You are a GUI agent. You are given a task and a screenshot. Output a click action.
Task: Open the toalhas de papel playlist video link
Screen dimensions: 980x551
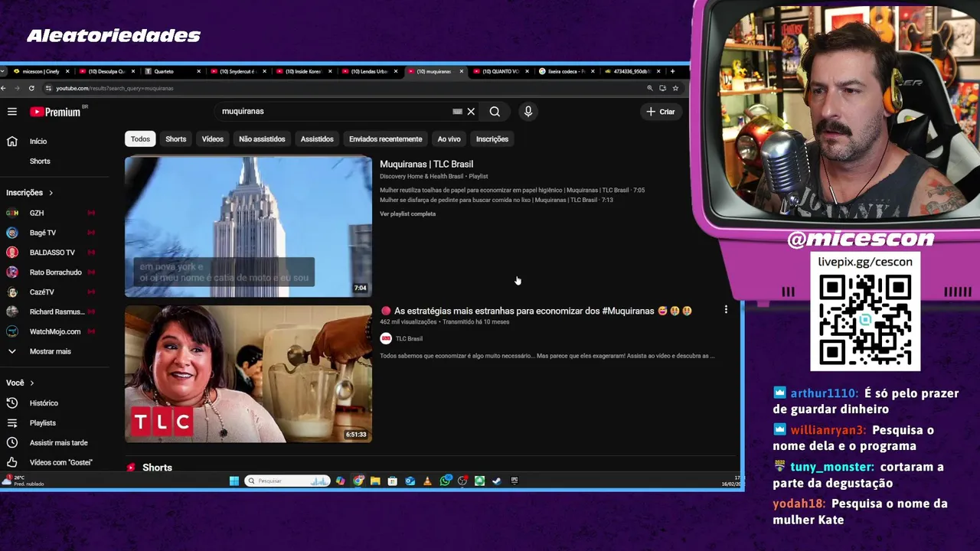[x=512, y=191]
